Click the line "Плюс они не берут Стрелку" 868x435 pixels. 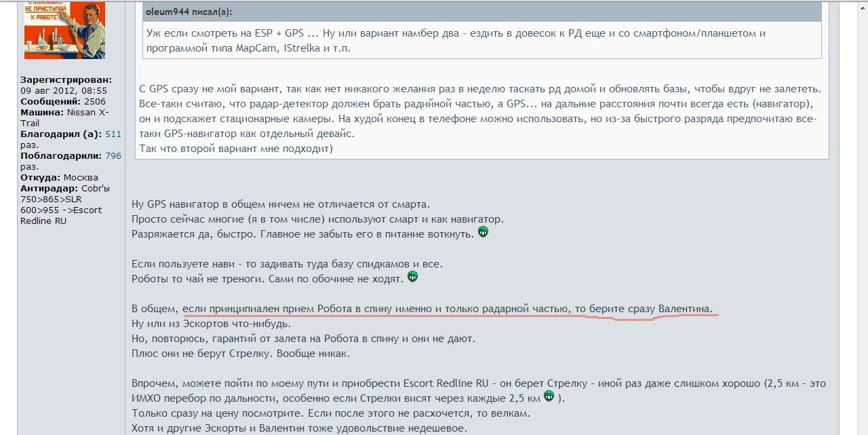pos(241,354)
